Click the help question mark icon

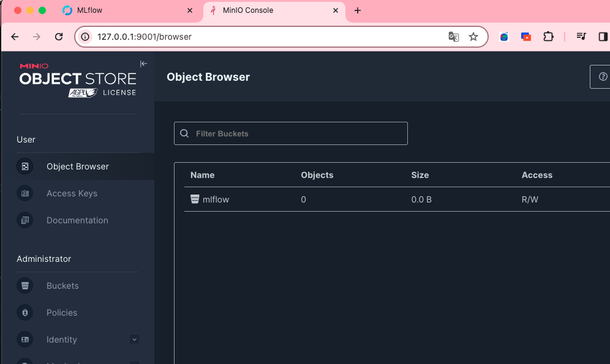pyautogui.click(x=603, y=76)
